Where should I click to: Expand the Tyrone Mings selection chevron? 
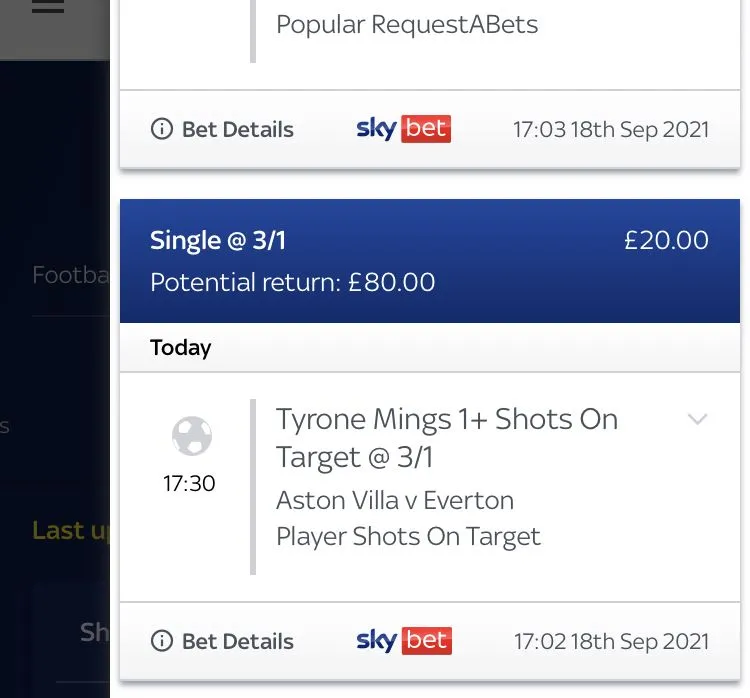coord(697,419)
